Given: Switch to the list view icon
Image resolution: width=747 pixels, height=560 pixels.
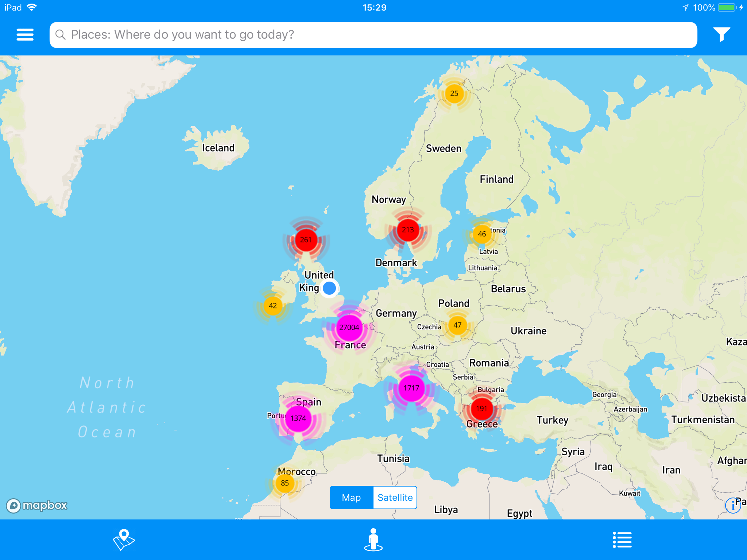Looking at the screenshot, I should [x=622, y=539].
